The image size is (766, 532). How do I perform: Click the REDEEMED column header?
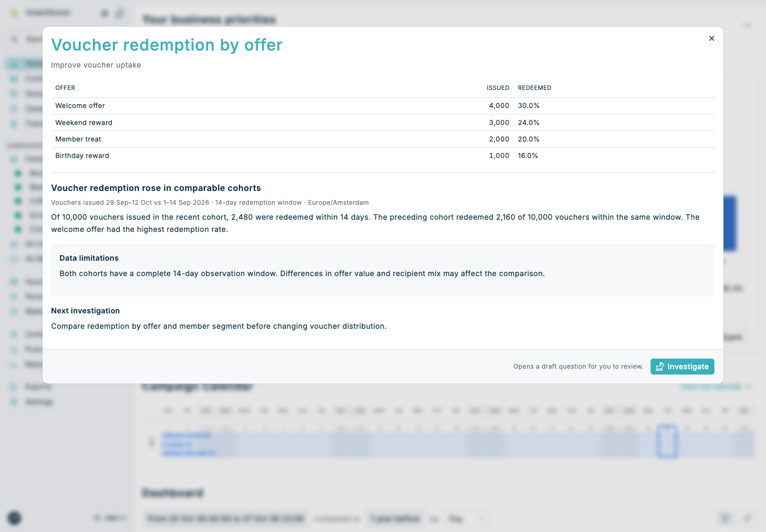coord(535,88)
